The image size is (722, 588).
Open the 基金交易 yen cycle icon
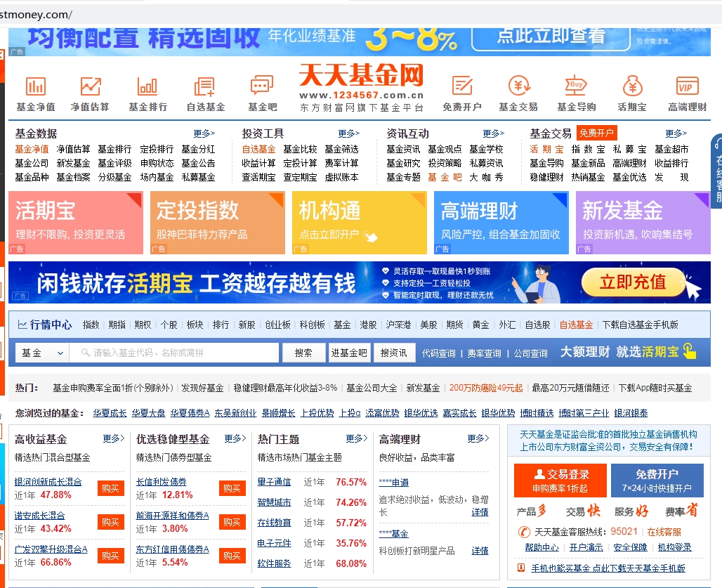[519, 86]
